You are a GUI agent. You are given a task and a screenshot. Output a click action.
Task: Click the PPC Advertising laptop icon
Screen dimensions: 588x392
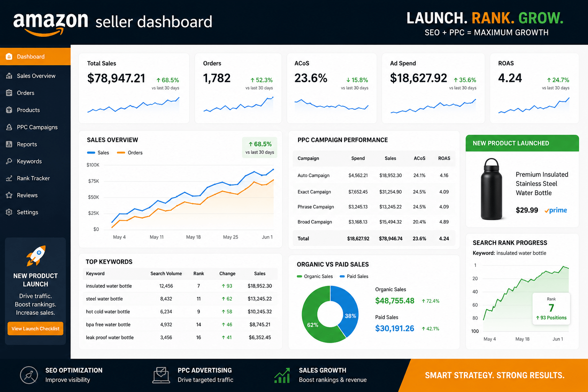[x=161, y=375]
